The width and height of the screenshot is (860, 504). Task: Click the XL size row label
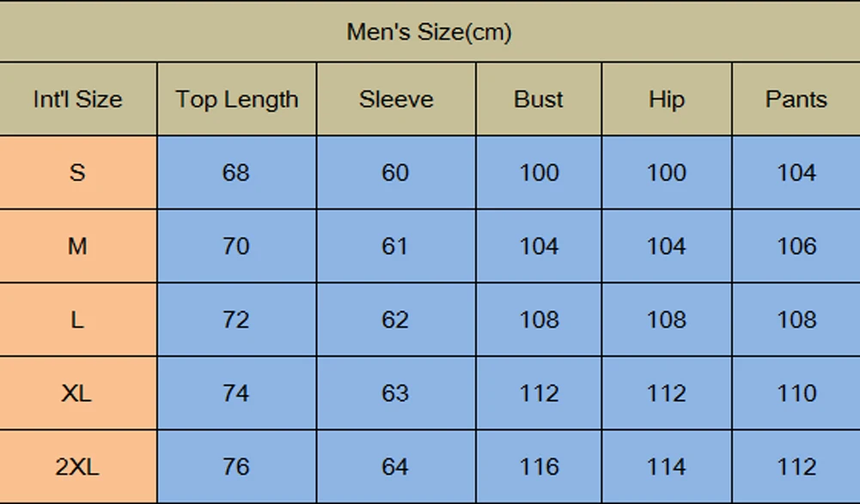[77, 393]
